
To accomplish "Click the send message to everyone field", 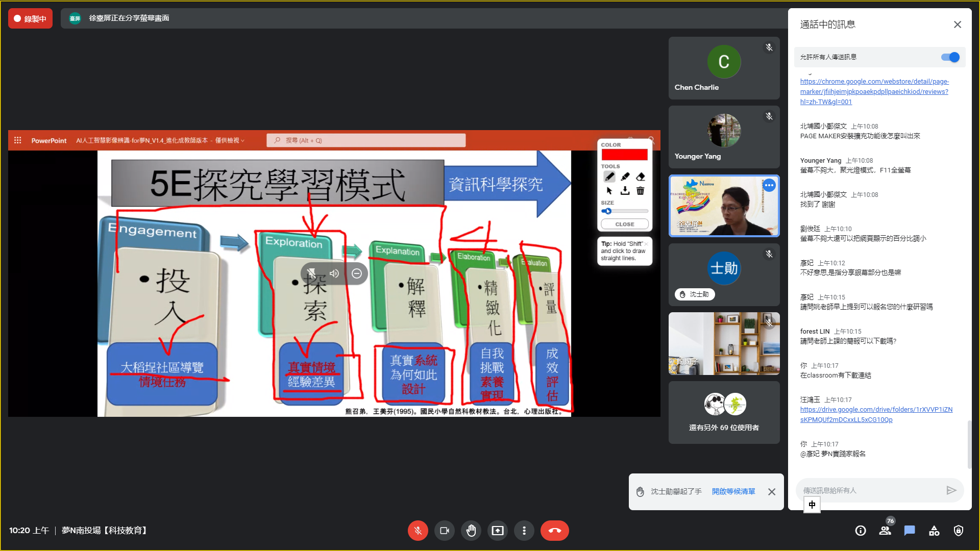I will (x=870, y=490).
